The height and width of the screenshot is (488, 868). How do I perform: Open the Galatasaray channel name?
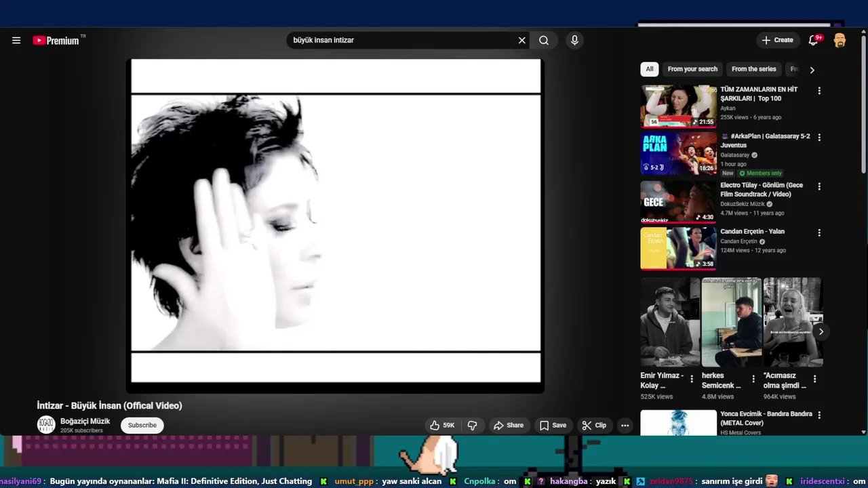[x=735, y=155]
